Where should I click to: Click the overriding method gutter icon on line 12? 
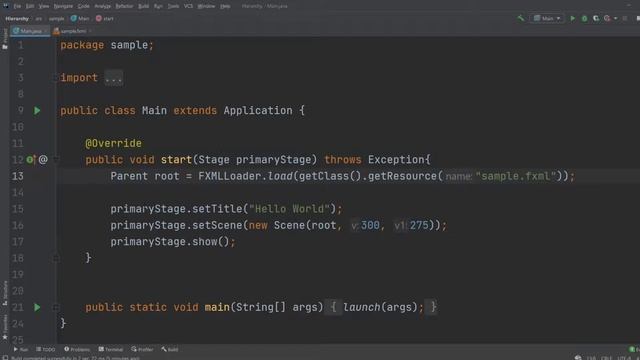tap(31, 160)
